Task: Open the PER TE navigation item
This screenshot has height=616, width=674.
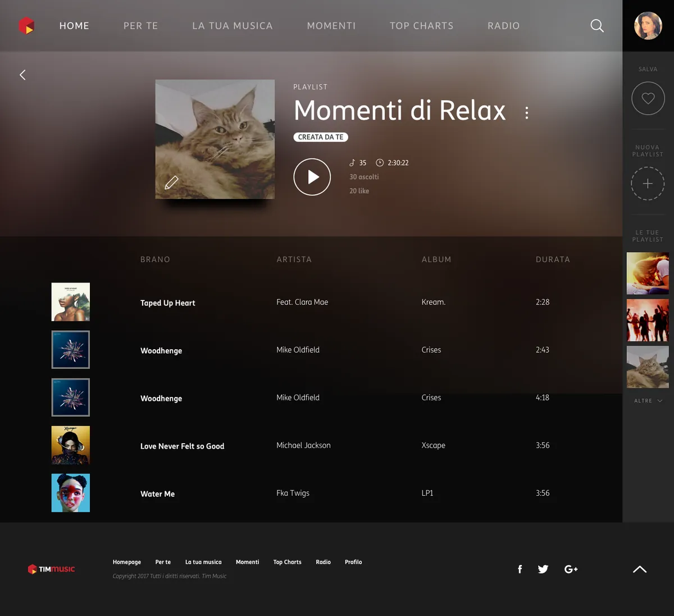Action: tap(141, 26)
